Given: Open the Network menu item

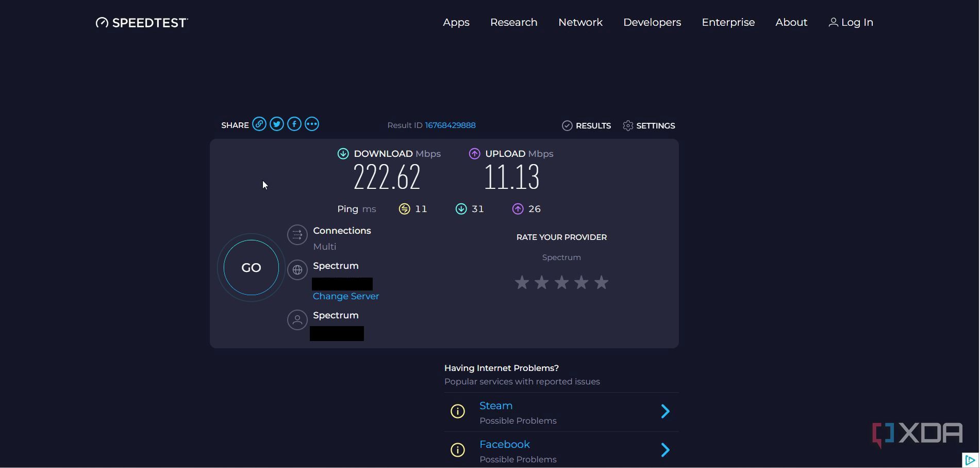Looking at the screenshot, I should click(580, 22).
